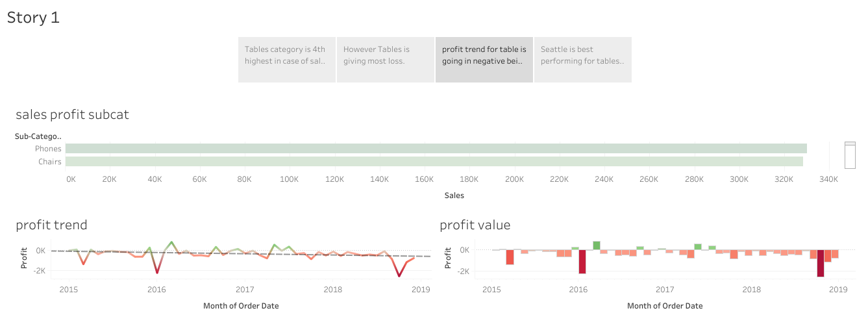868x328 pixels.
Task: Click the red bar in early 2015
Action: click(x=510, y=257)
